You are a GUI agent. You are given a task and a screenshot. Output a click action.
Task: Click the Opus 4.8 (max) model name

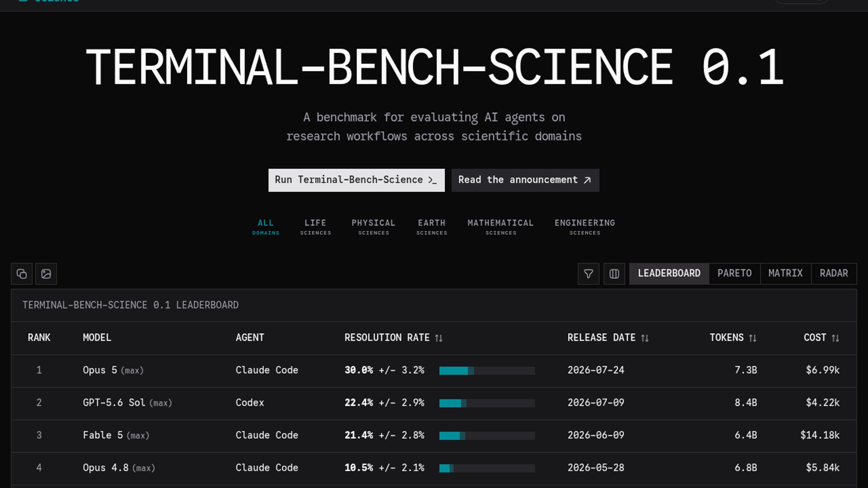[x=119, y=468]
